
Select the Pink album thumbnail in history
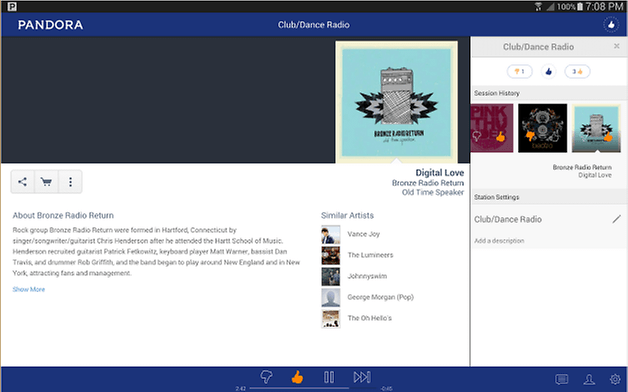point(491,128)
